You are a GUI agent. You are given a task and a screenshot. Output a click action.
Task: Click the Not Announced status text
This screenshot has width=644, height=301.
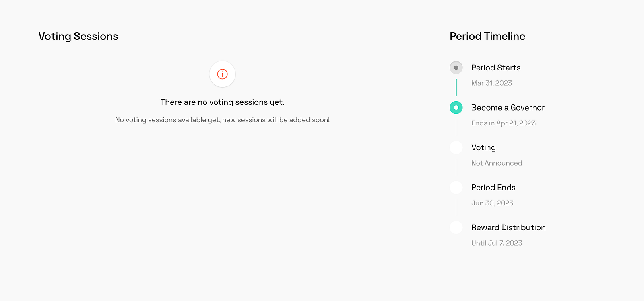click(497, 163)
